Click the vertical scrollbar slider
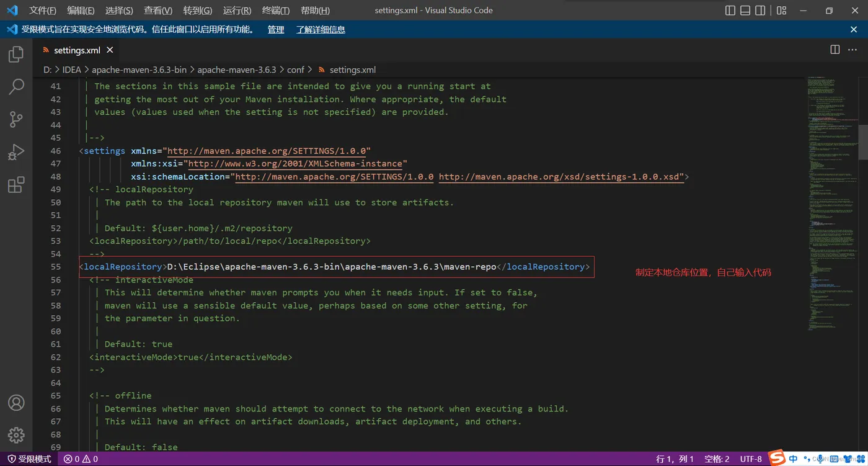 (x=863, y=143)
